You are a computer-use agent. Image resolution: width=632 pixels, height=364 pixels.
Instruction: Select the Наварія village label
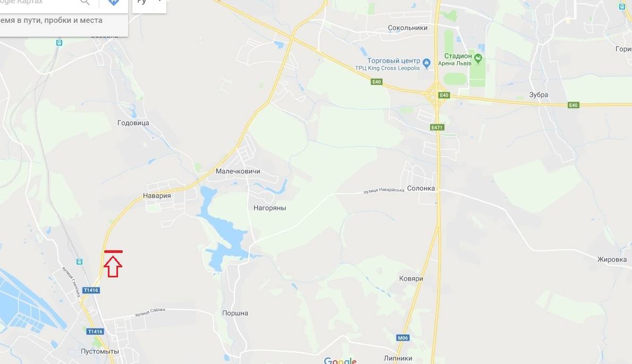click(157, 196)
